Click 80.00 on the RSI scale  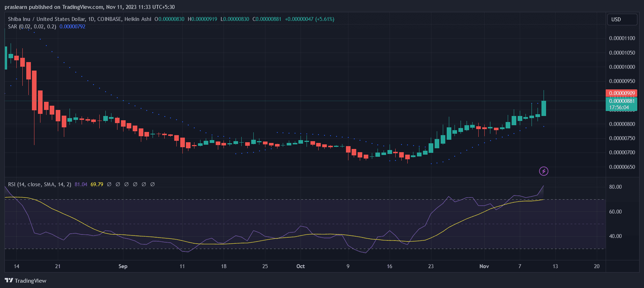(615, 187)
